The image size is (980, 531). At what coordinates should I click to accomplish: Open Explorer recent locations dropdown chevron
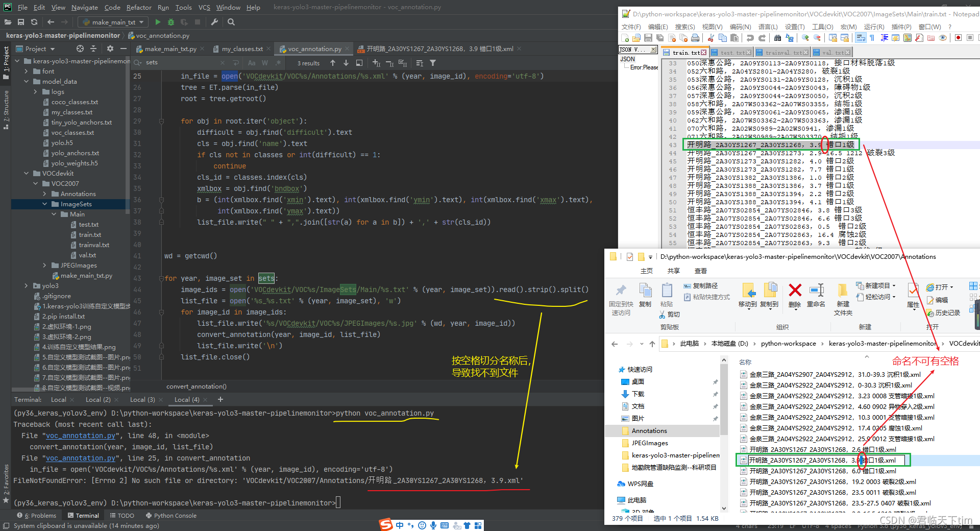point(642,344)
